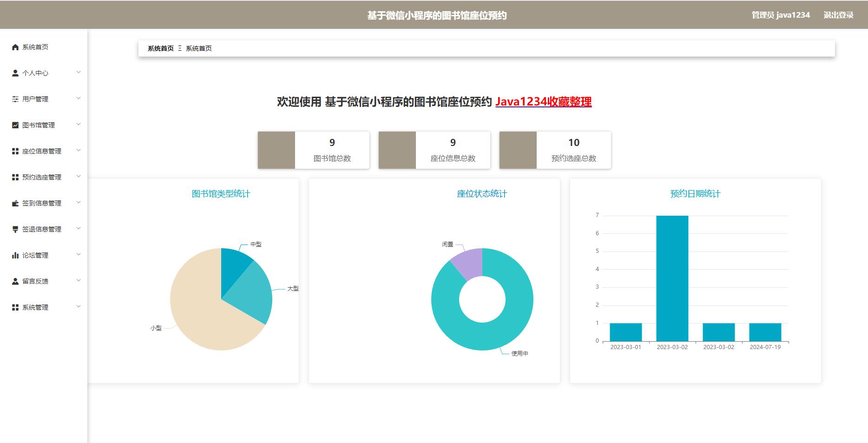The height and width of the screenshot is (443, 868).
Task: Click the 小型 pie chart label
Action: (x=156, y=328)
